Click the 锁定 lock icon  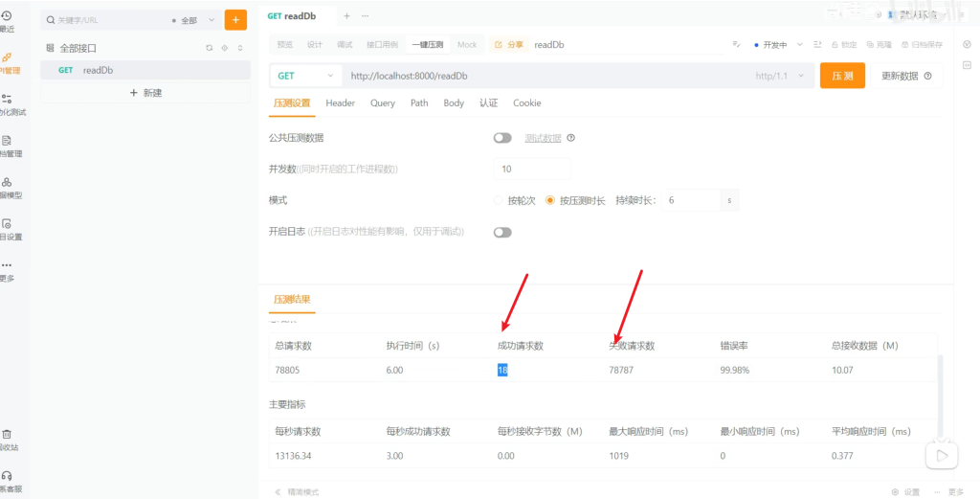pos(844,45)
